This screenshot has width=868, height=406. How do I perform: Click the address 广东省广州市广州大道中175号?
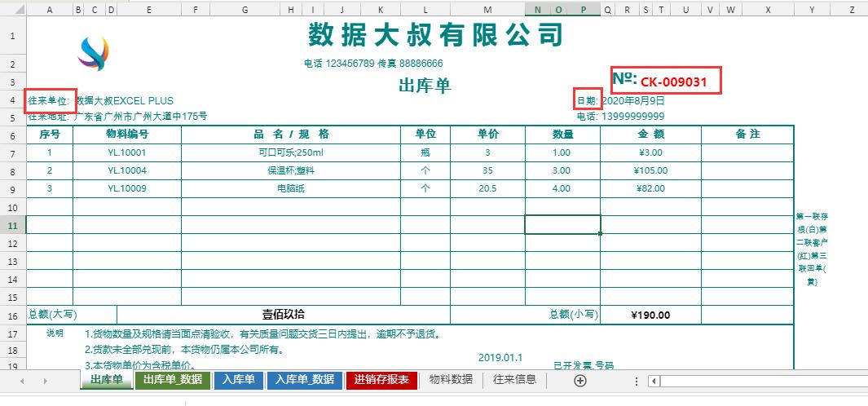[141, 117]
